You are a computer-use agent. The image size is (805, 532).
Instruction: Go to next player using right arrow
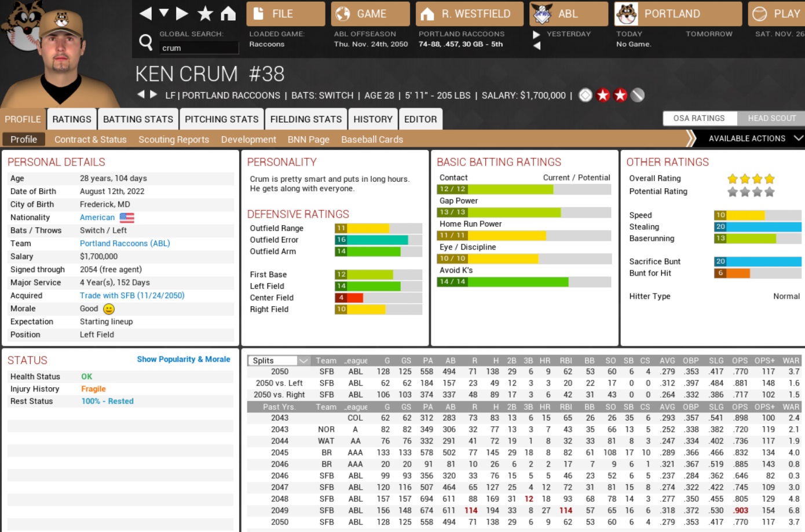point(153,94)
